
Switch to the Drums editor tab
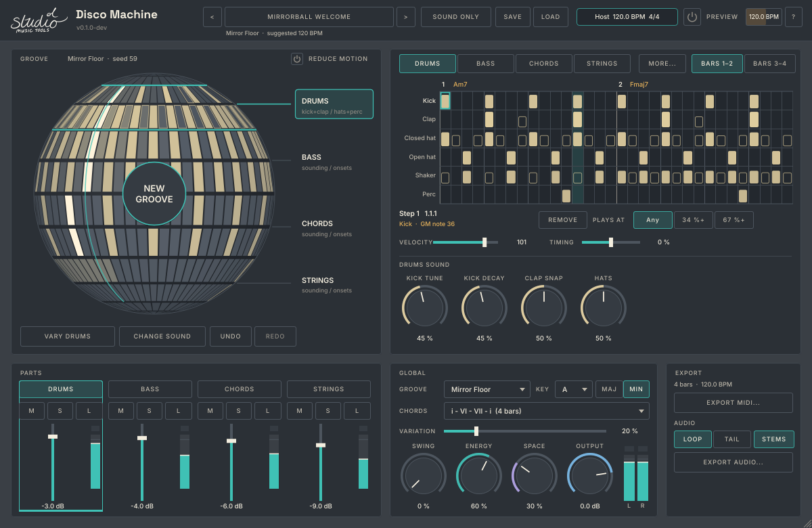tap(427, 64)
